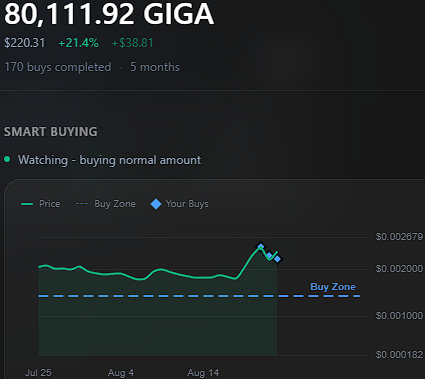Click the green Price line legend icon
Screen dimensions: 425x379
tap(27, 204)
